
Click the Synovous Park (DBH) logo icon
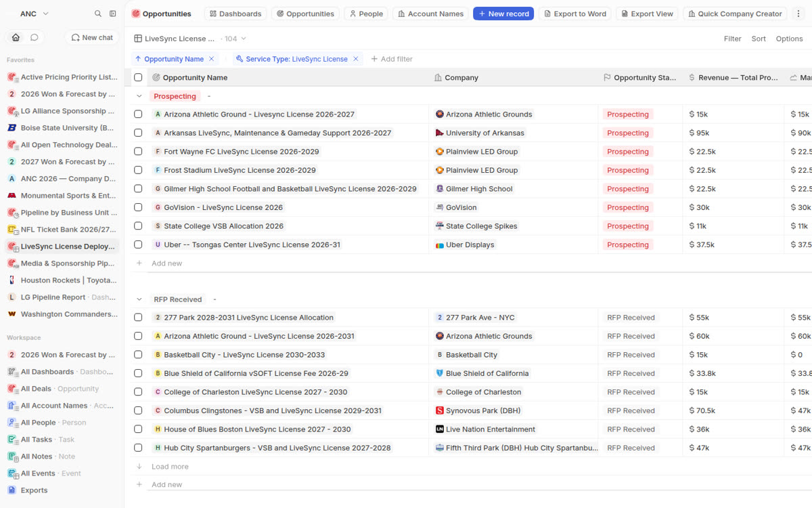point(439,410)
